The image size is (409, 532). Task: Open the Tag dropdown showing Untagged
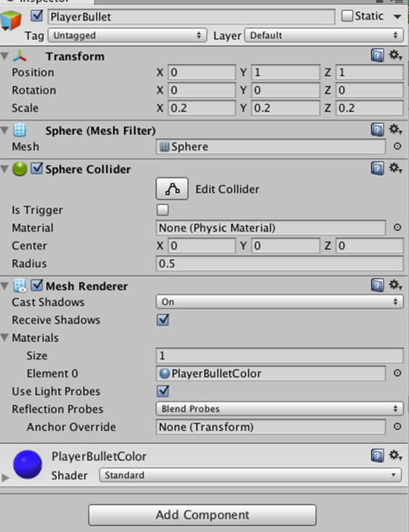(x=127, y=35)
